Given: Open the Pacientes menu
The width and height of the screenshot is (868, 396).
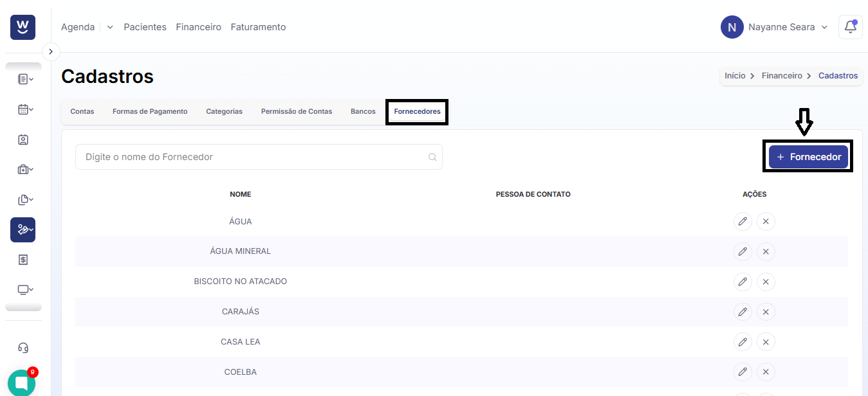Looking at the screenshot, I should 145,27.
